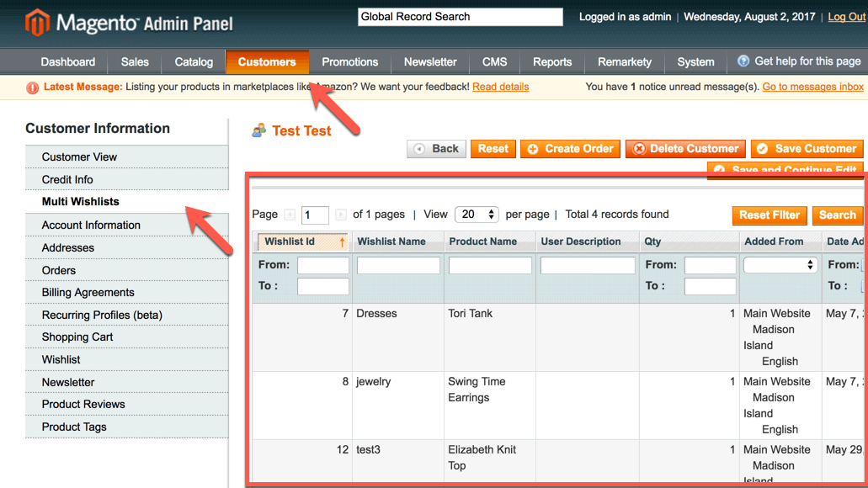Go to previous page with arrow icon
The image size is (868, 488).
point(290,215)
